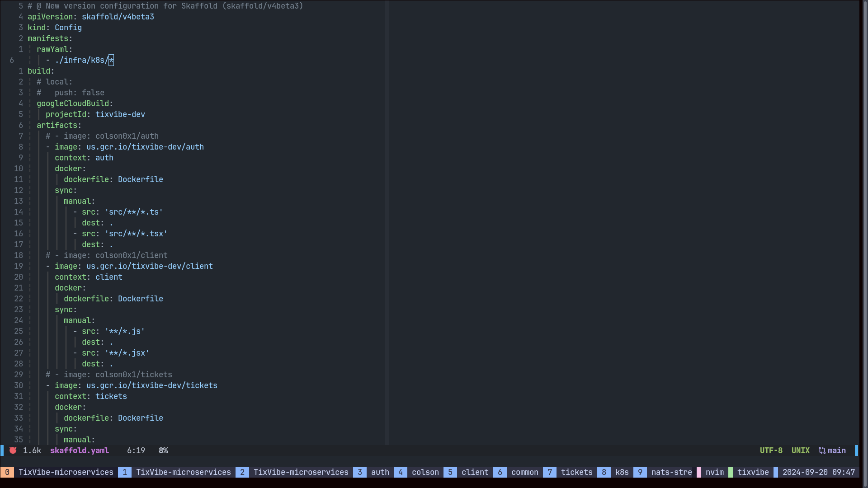Switch to tmux window 5 client
This screenshot has height=488, width=868.
tap(475, 472)
